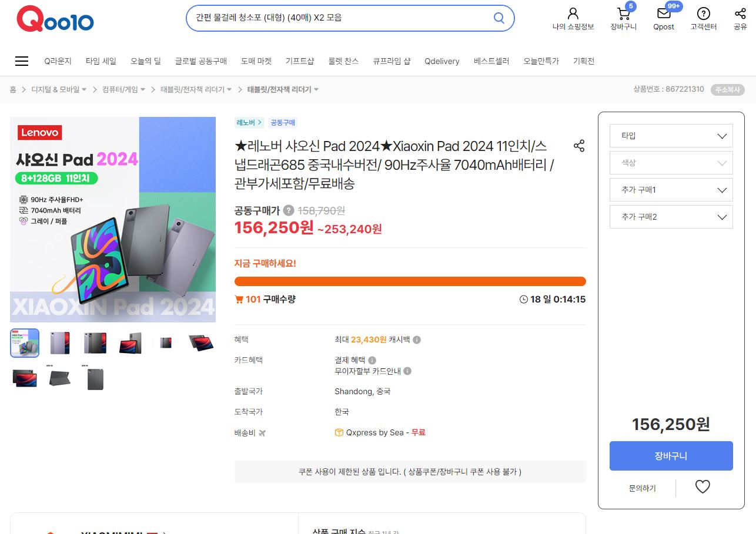The height and width of the screenshot is (534, 756).
Task: Click the 공동구매 tag
Action: pyautogui.click(x=283, y=123)
